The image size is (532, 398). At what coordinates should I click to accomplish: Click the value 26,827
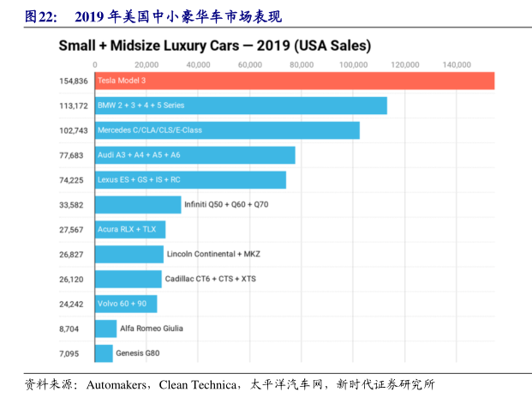[x=71, y=255]
